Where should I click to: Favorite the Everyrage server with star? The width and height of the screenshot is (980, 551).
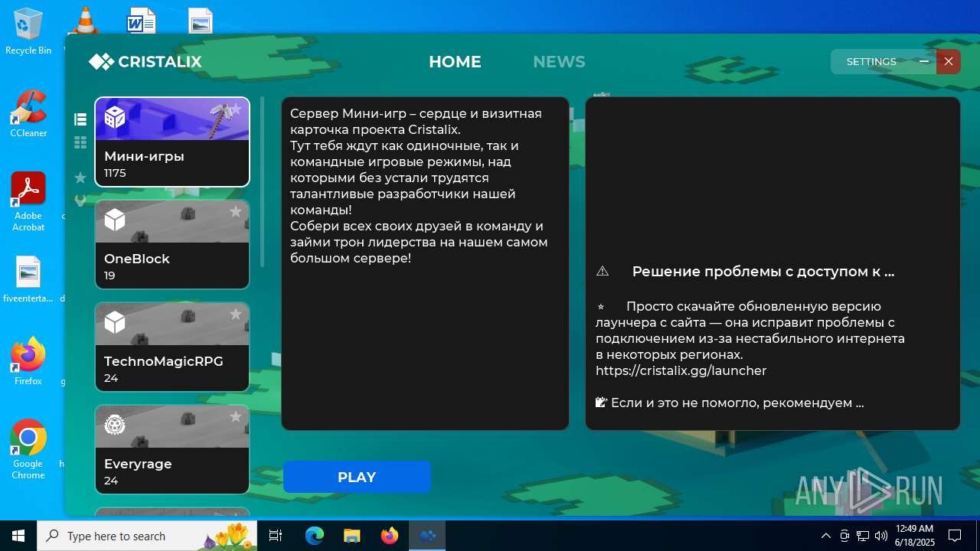click(236, 416)
